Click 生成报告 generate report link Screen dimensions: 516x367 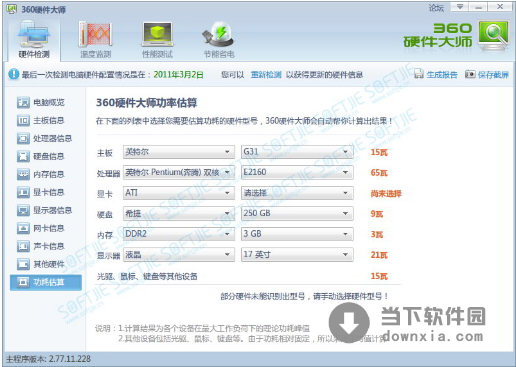click(442, 74)
